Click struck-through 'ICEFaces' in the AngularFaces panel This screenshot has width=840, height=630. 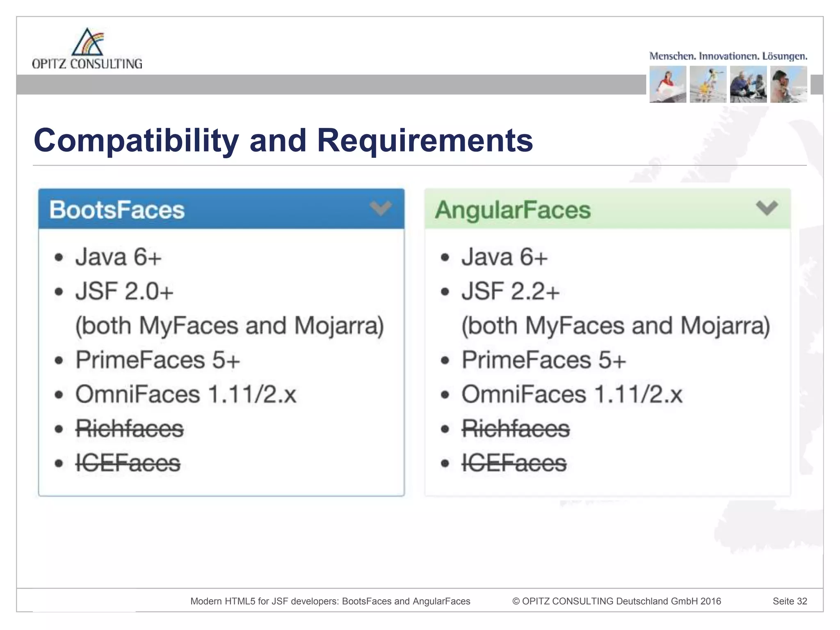(514, 463)
